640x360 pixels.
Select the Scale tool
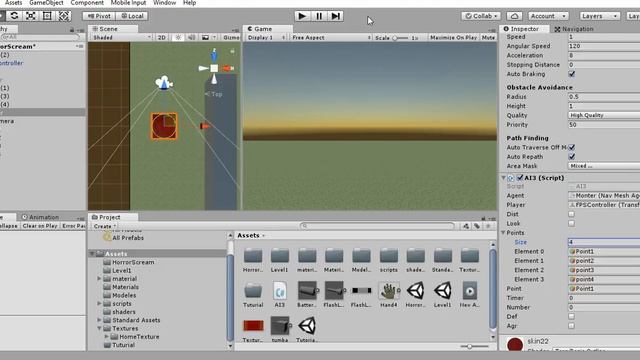click(x=31, y=16)
